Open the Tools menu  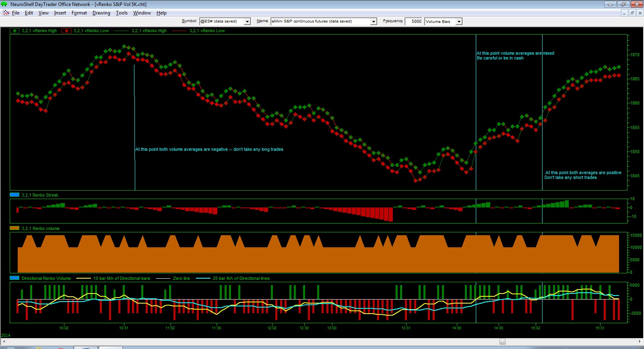pos(122,13)
